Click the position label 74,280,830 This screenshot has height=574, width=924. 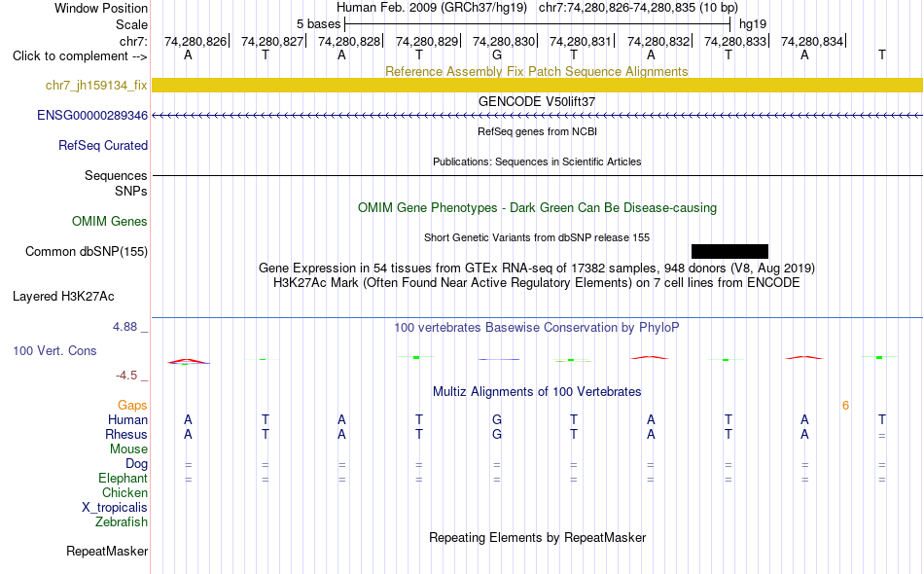(504, 41)
